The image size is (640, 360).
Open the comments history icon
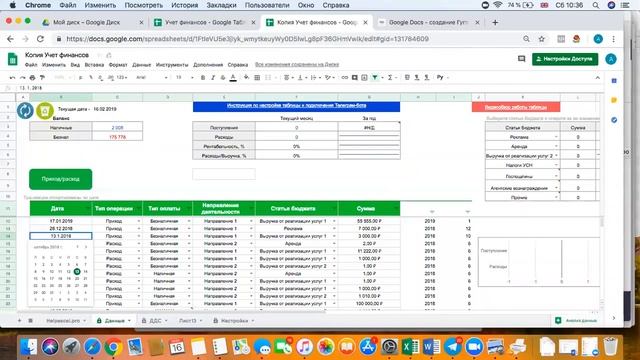click(x=521, y=59)
